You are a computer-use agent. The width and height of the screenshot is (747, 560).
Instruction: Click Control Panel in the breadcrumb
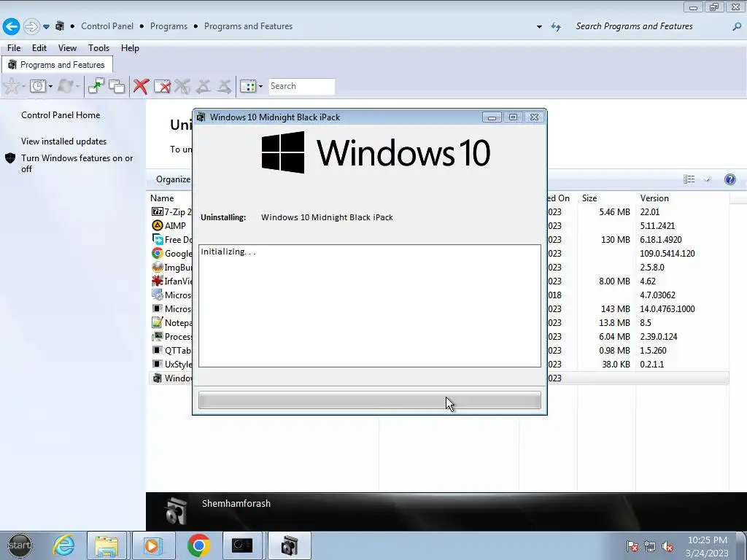[107, 26]
